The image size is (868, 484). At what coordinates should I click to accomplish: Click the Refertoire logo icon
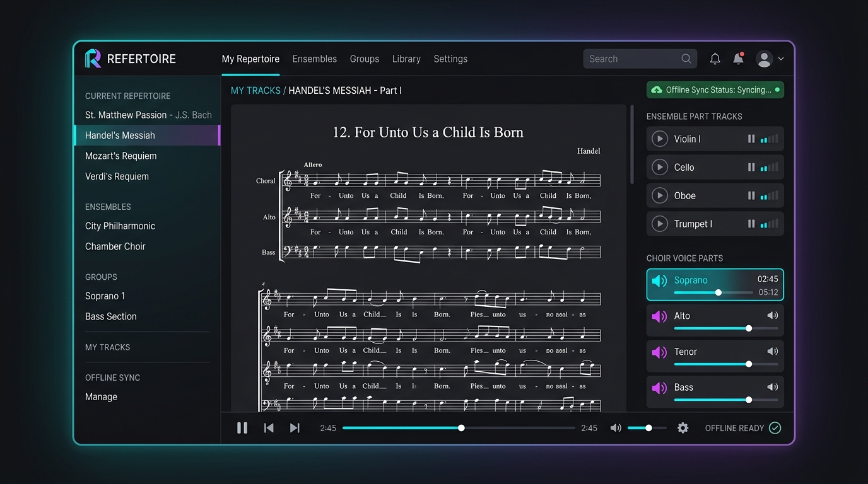[x=93, y=59]
